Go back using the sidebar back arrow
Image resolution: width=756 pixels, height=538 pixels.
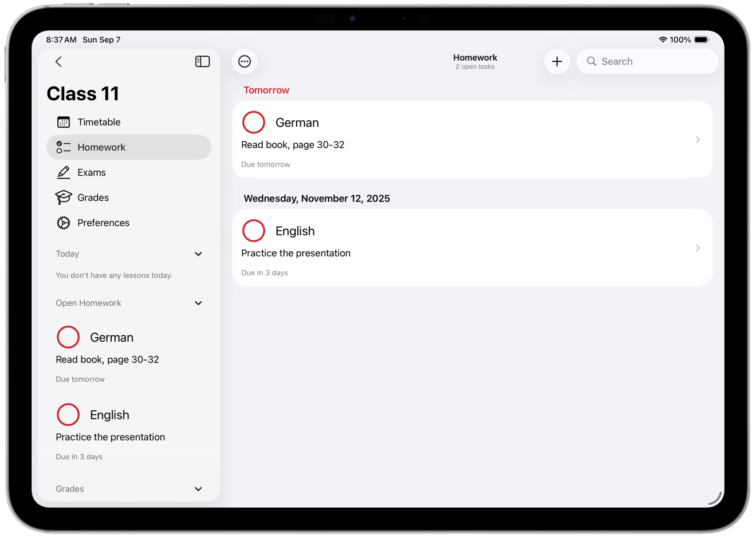[58, 61]
